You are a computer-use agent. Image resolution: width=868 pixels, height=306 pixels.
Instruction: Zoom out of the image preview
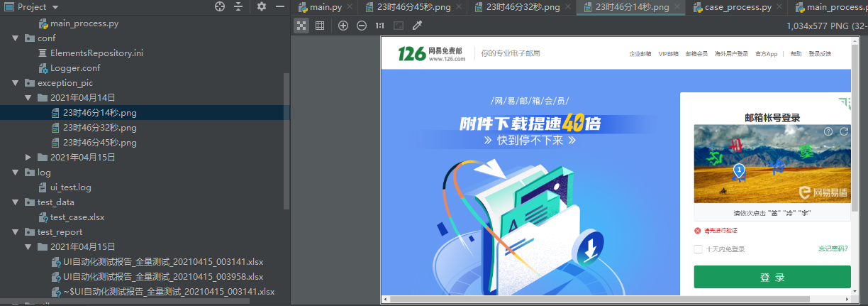point(362,26)
